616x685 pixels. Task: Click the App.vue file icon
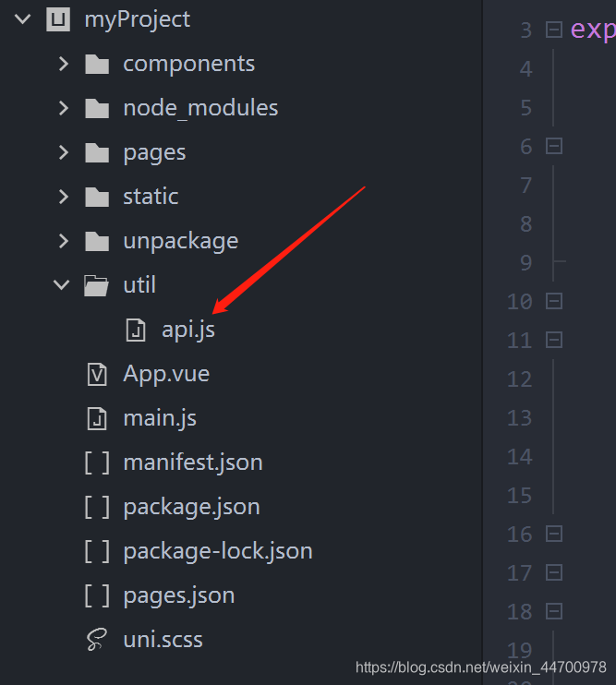[x=97, y=375]
